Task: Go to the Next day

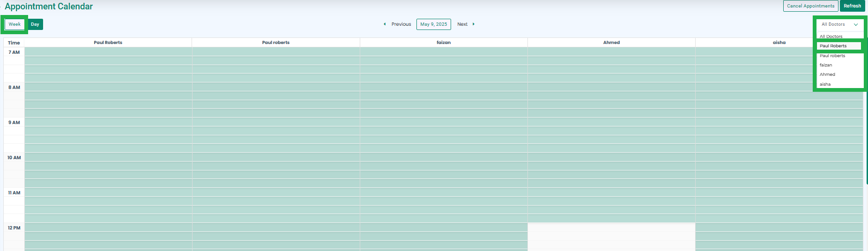Action: coord(462,24)
